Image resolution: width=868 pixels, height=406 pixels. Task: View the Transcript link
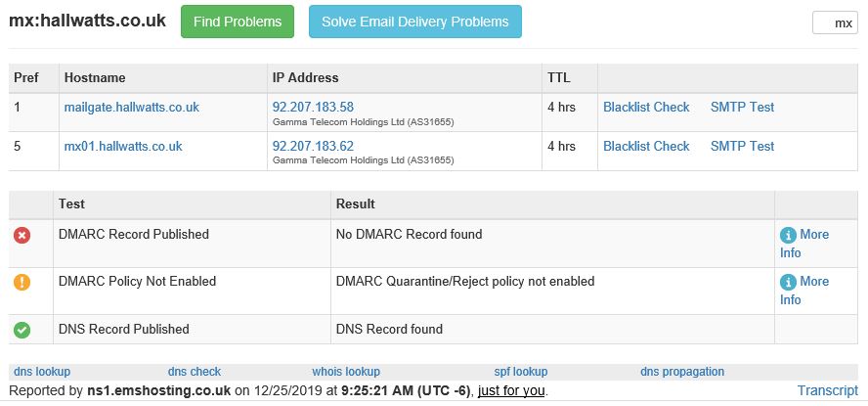point(828,390)
